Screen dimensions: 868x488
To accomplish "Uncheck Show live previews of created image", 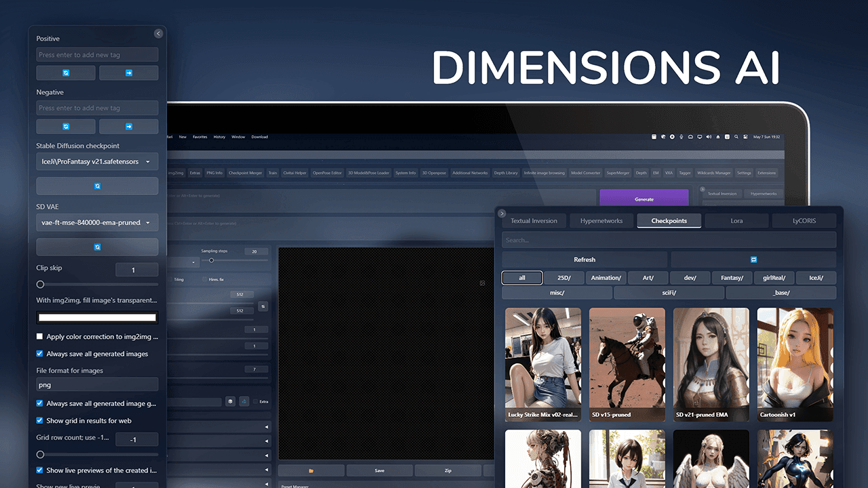I will (x=40, y=470).
